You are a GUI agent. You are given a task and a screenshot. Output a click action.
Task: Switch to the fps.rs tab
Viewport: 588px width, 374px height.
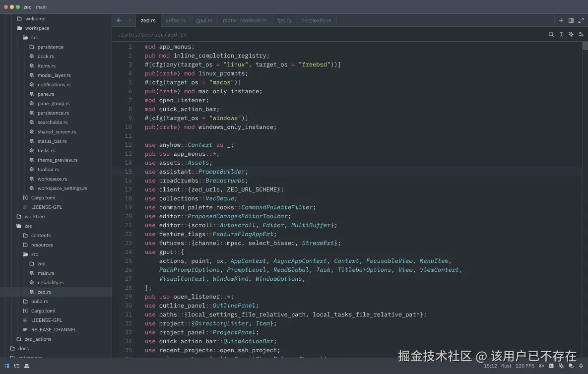click(x=284, y=20)
